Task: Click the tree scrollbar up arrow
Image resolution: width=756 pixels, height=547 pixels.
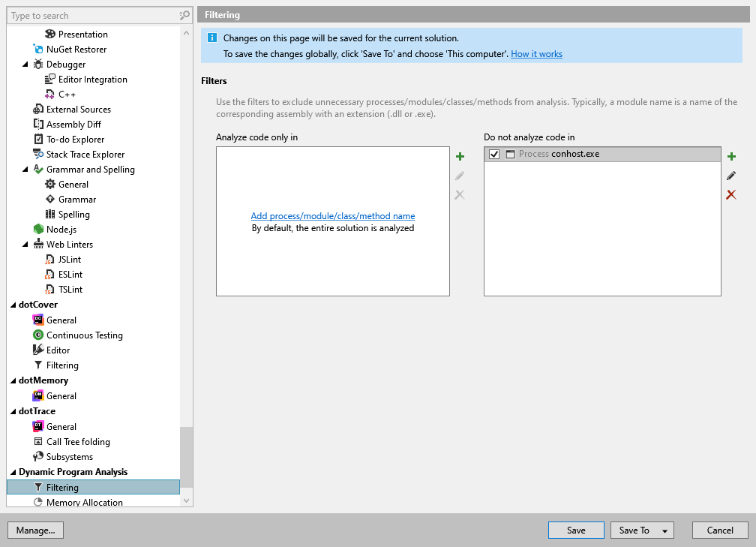Action: 186,33
